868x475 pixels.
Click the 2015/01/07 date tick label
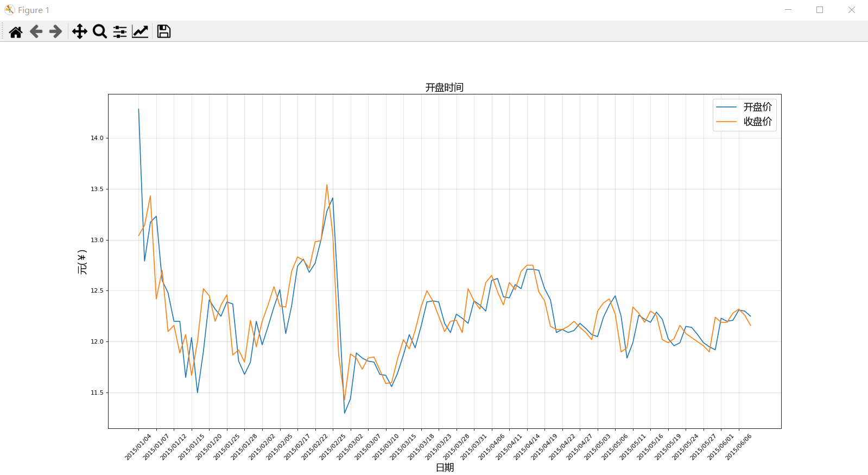point(156,447)
